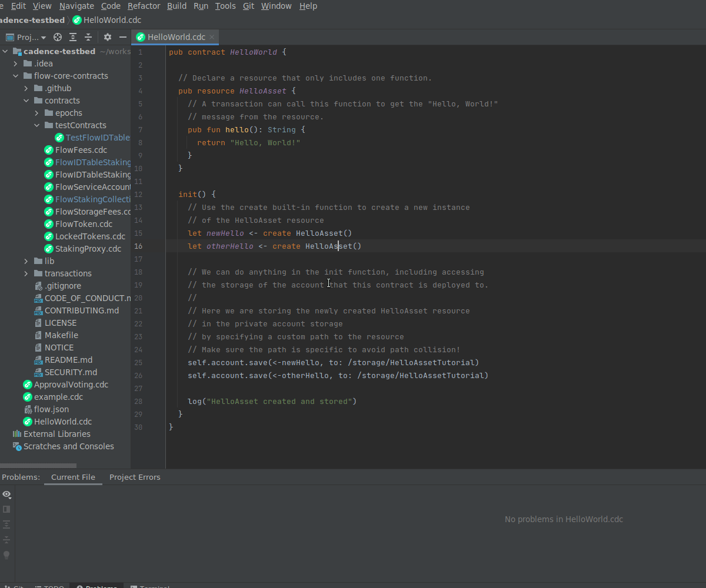The width and height of the screenshot is (706, 588).
Task: Click the ApprovalVoting.cdc file icon
Action: click(28, 385)
